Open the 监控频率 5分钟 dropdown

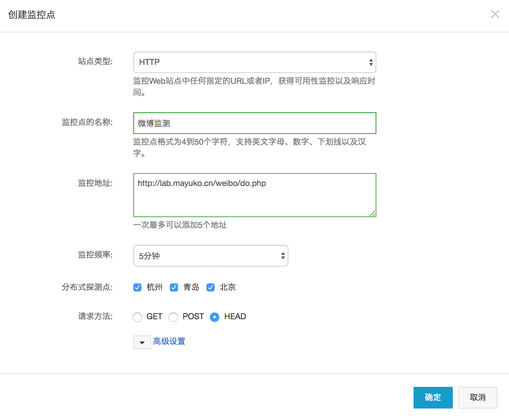(211, 256)
